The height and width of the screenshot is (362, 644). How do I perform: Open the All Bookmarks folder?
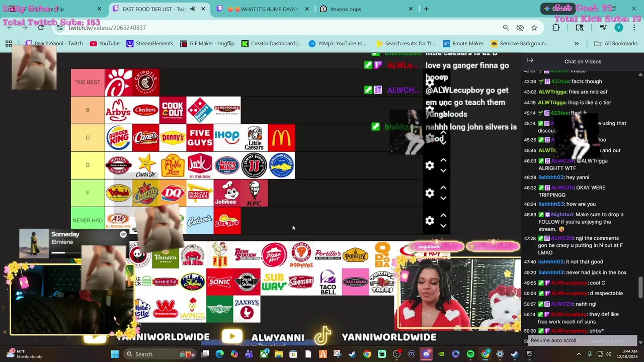tap(616, 44)
